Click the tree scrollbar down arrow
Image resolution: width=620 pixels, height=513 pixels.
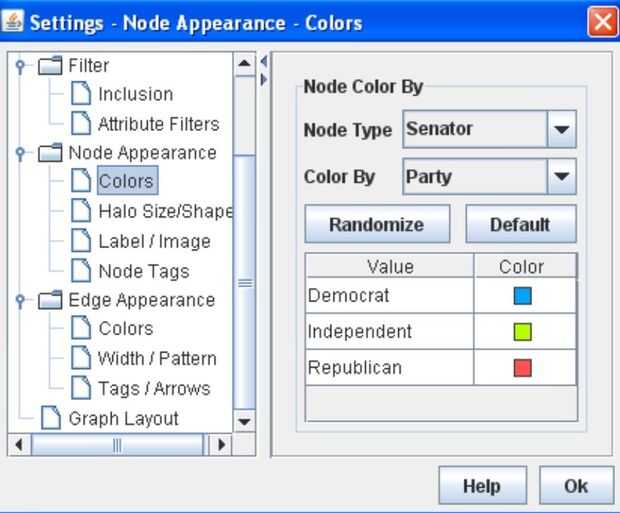click(244, 420)
